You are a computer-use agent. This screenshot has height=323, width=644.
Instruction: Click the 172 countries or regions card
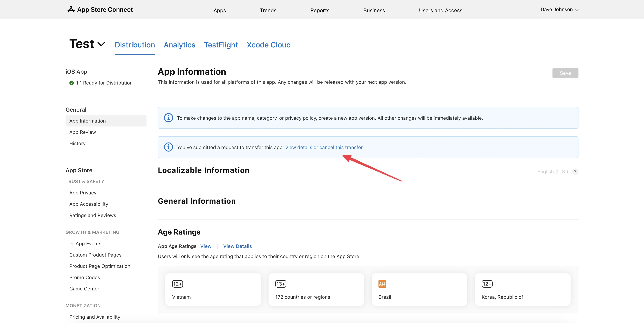[316, 289]
